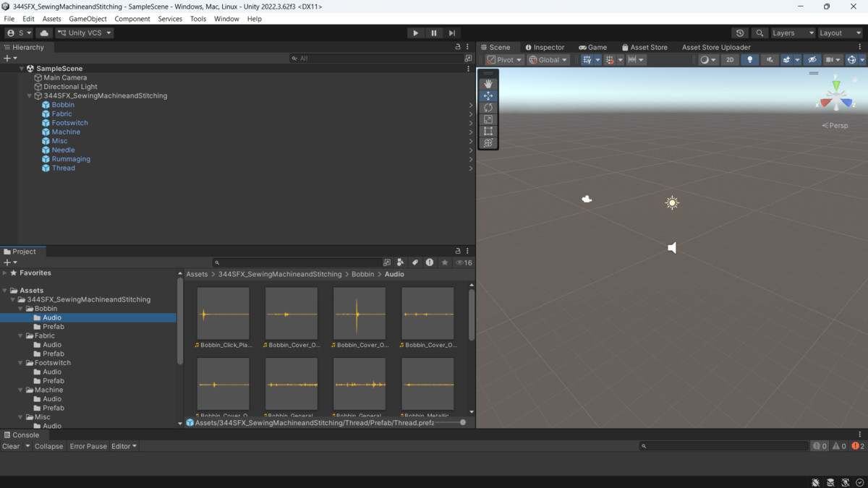Screen dimensions: 868x488
Task: Toggle Persp perspective label in Scene
Action: point(835,126)
